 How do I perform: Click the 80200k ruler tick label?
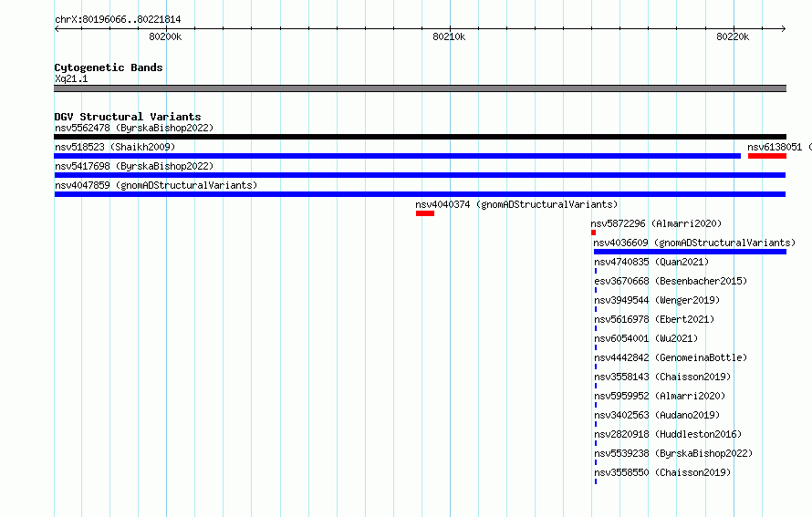165,36
